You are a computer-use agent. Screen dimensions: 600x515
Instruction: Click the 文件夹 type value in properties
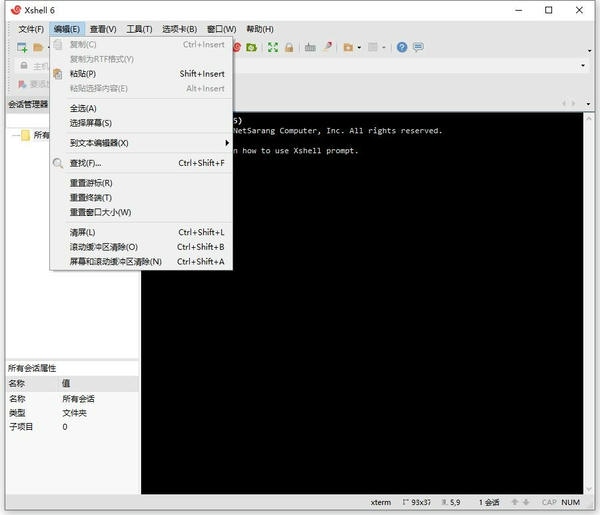point(75,413)
